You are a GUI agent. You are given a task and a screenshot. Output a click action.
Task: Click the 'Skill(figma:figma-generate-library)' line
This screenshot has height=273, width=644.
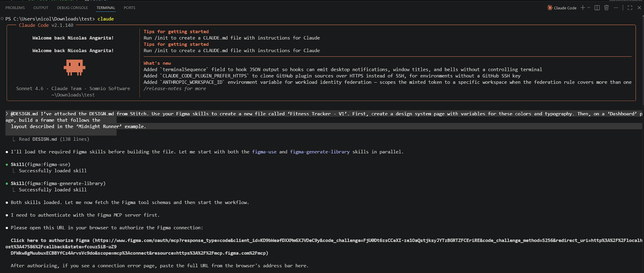[x=58, y=183]
